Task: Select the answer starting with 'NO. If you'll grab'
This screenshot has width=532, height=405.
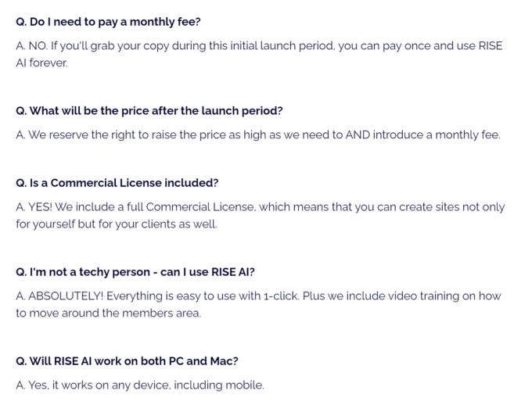Action: point(259,54)
